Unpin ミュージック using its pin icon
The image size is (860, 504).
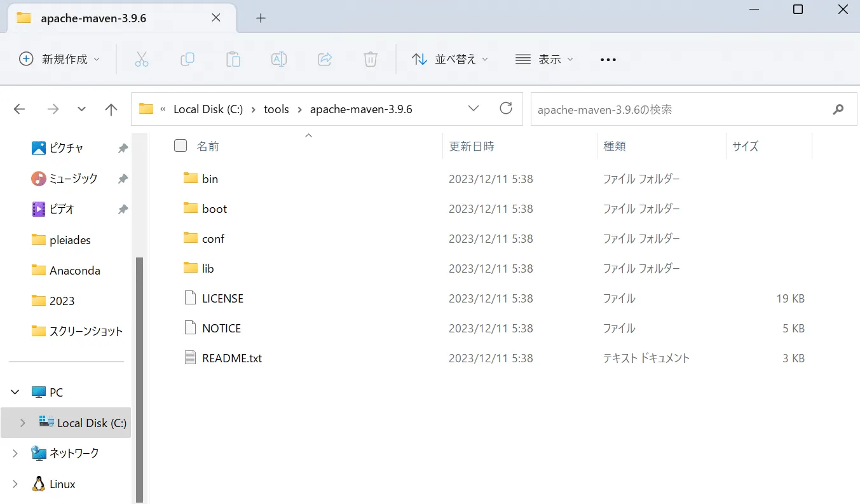click(123, 179)
